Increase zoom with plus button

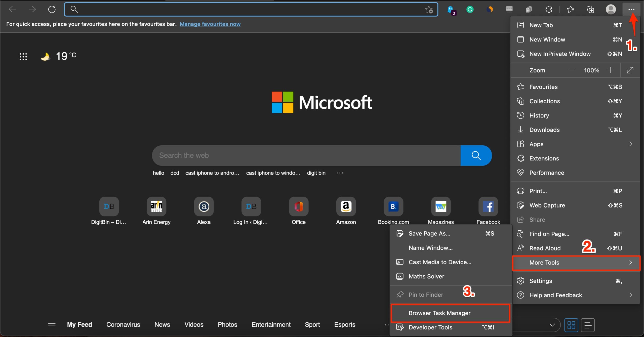pyautogui.click(x=611, y=70)
